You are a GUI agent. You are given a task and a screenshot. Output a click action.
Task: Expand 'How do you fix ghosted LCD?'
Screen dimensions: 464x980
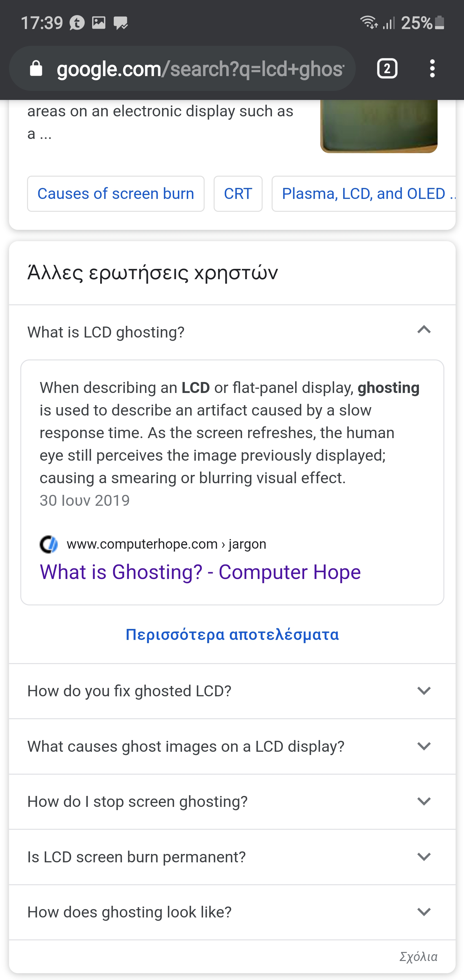232,691
